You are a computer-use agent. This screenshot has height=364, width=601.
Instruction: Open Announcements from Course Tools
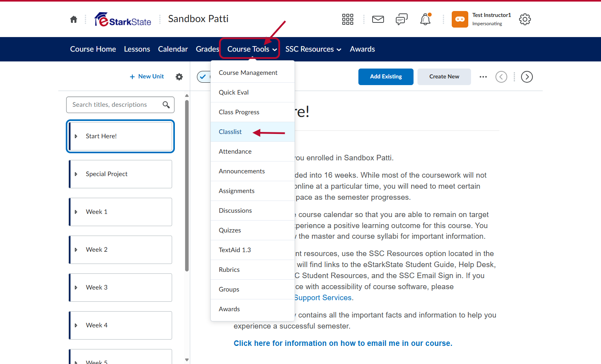[252, 171]
